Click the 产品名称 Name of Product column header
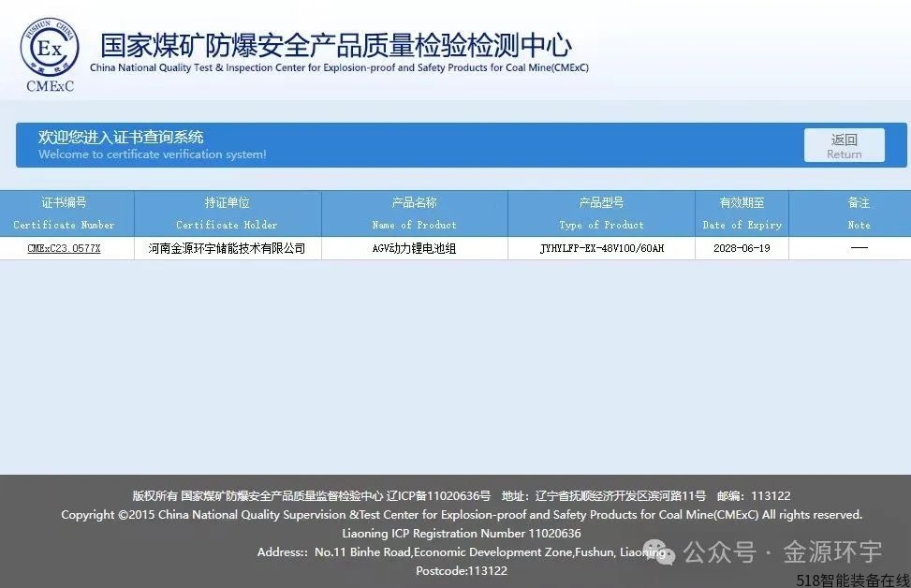The width and height of the screenshot is (911, 588). pyautogui.click(x=415, y=213)
